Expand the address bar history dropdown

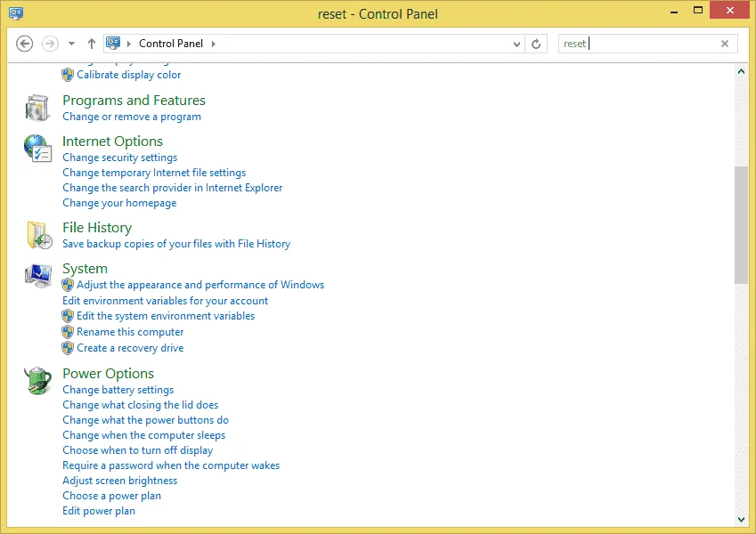click(x=516, y=44)
